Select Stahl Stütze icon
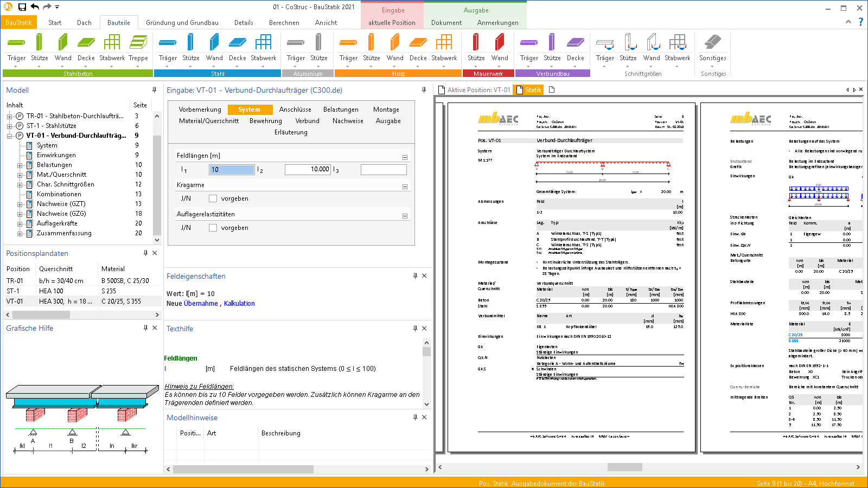This screenshot has width=868, height=488. click(190, 43)
